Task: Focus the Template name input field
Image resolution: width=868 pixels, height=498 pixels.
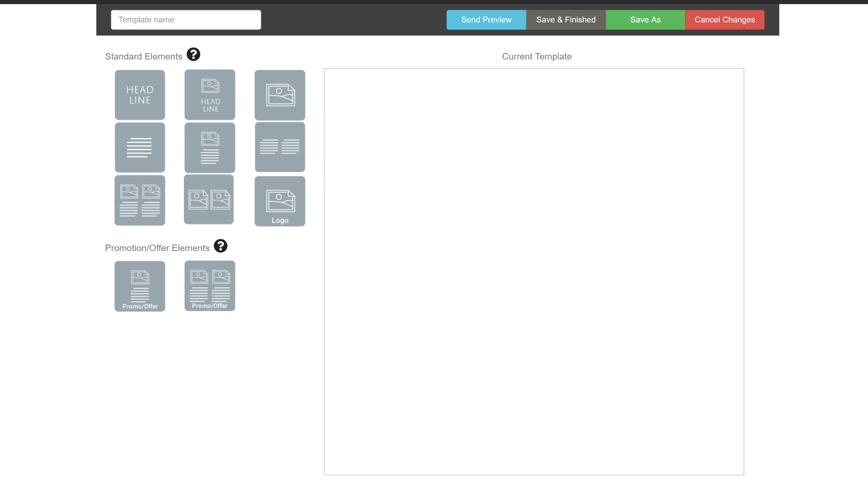Action: tap(186, 20)
